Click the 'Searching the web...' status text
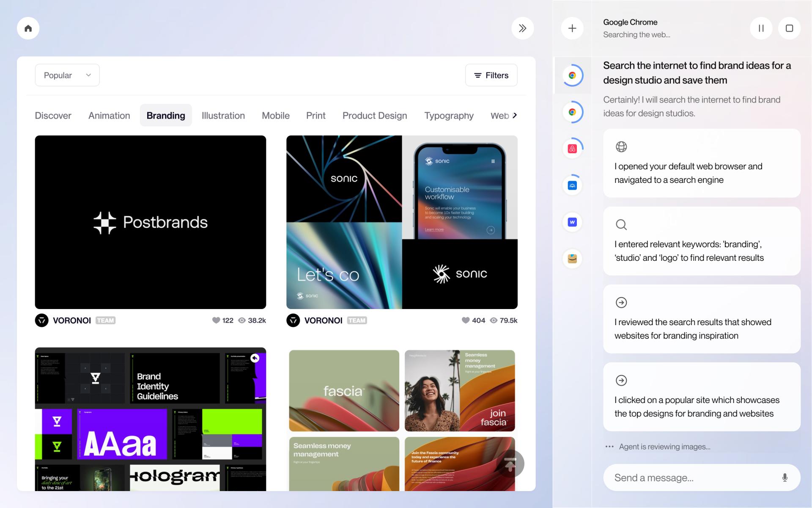This screenshot has width=812, height=508. 636,35
